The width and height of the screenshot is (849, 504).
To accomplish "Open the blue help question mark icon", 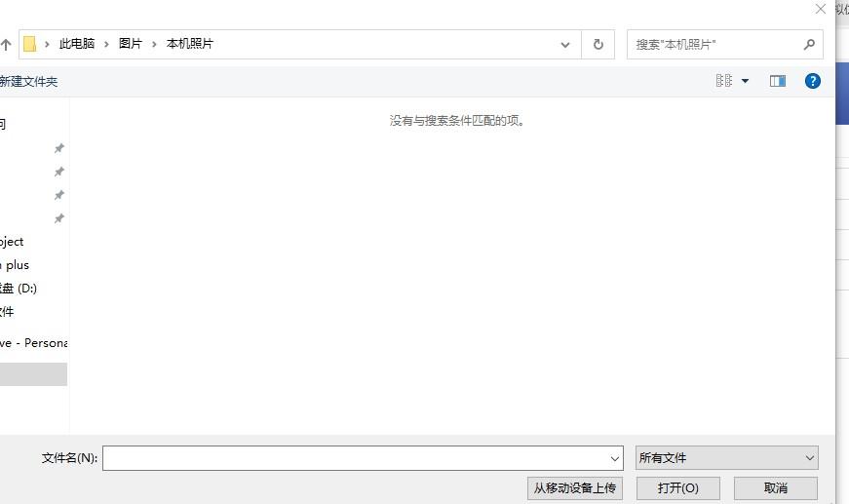I will point(812,81).
